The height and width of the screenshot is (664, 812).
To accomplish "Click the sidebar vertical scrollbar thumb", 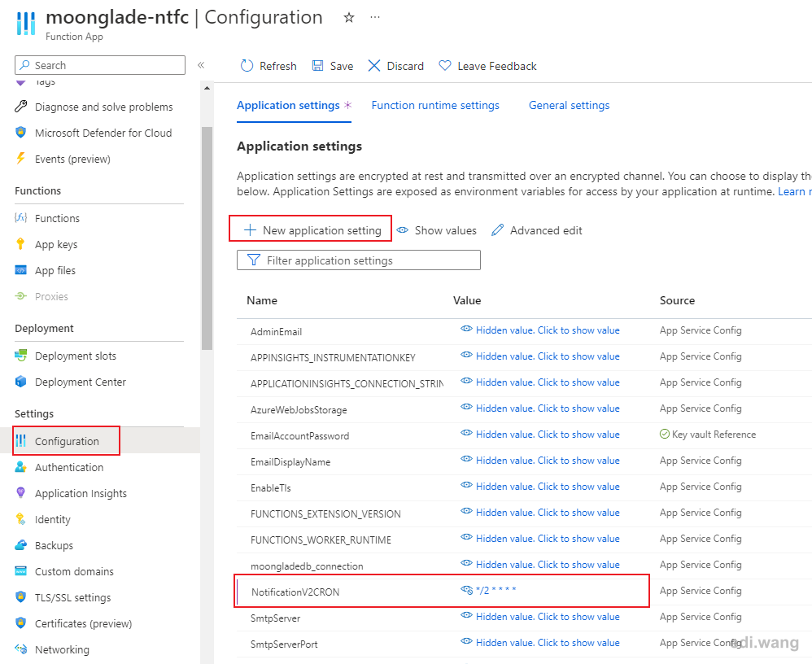I will coord(207,238).
